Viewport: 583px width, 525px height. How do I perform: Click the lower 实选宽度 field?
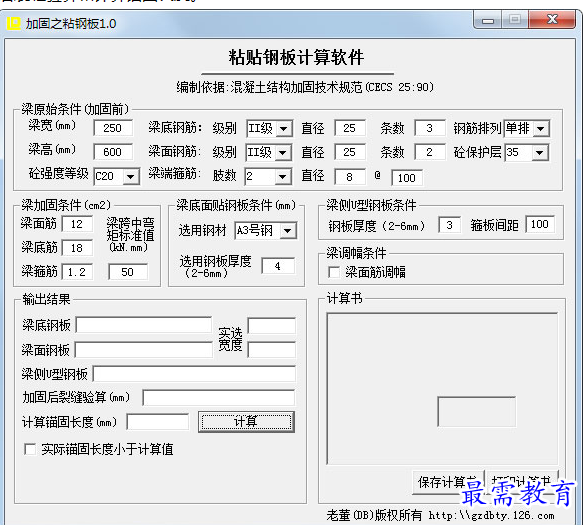click(x=272, y=350)
